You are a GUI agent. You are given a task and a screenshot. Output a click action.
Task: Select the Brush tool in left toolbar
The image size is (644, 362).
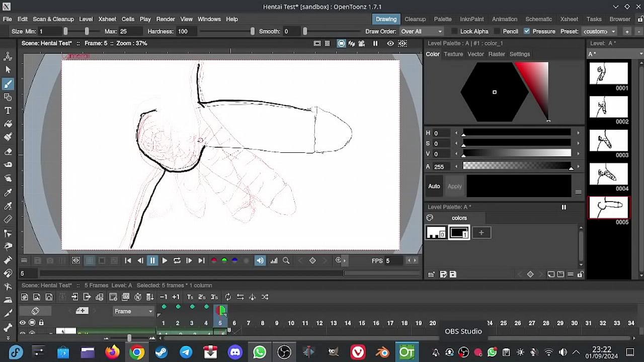(x=8, y=83)
